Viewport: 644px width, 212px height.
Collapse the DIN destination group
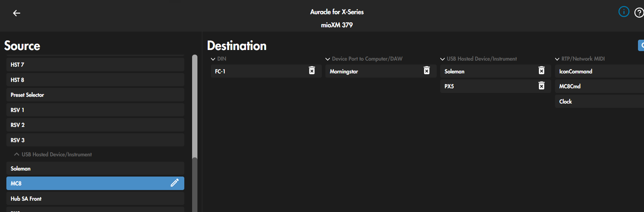pyautogui.click(x=213, y=59)
